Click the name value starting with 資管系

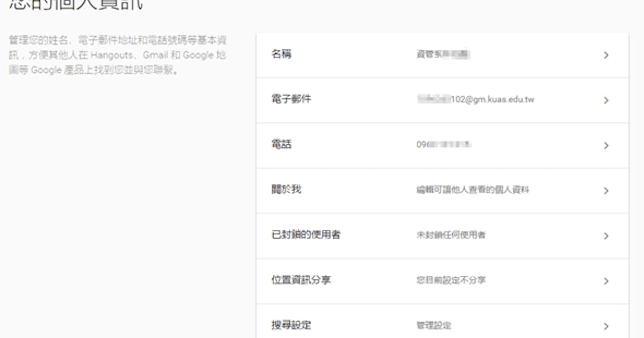(443, 55)
